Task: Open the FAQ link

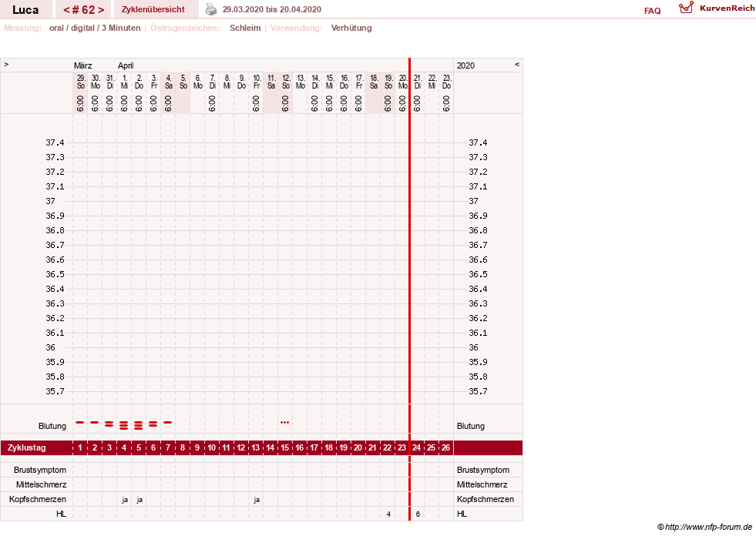Action: pos(652,11)
